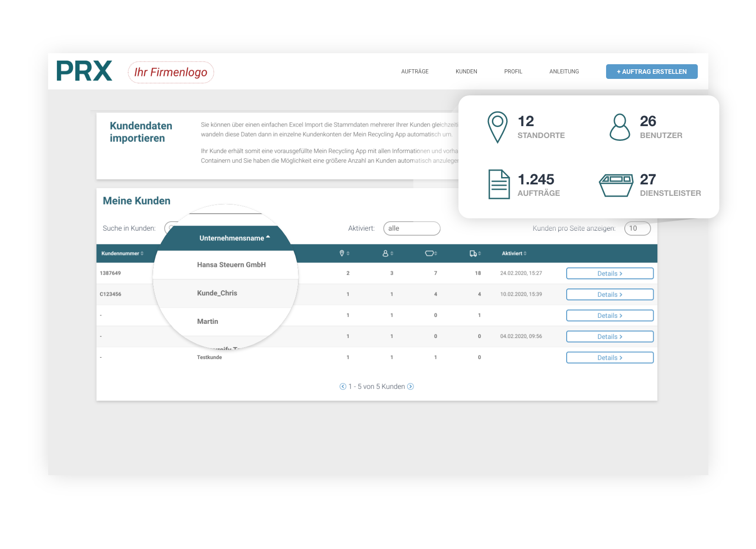The width and height of the screenshot is (756, 549).
Task: Click the 1 - 5 von 5 Kunden text
Action: [x=377, y=387]
